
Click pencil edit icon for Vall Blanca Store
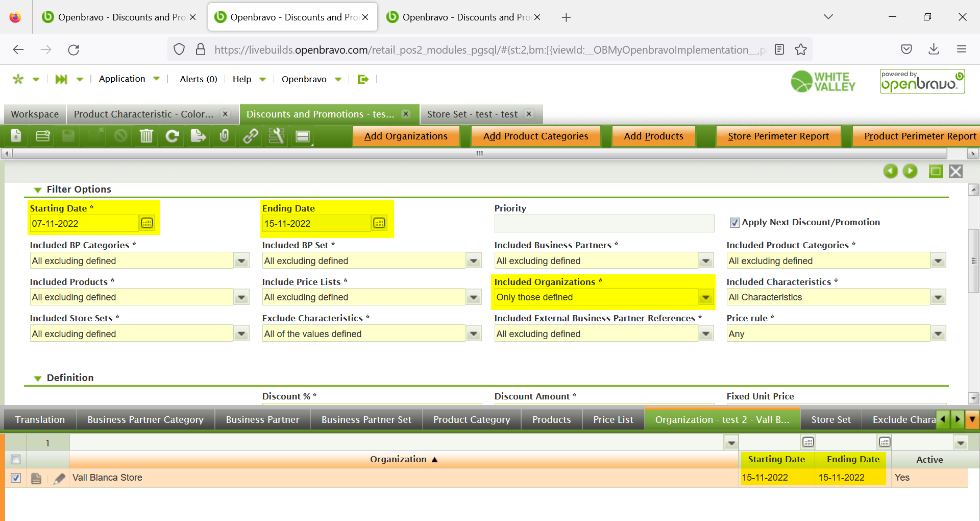click(59, 478)
